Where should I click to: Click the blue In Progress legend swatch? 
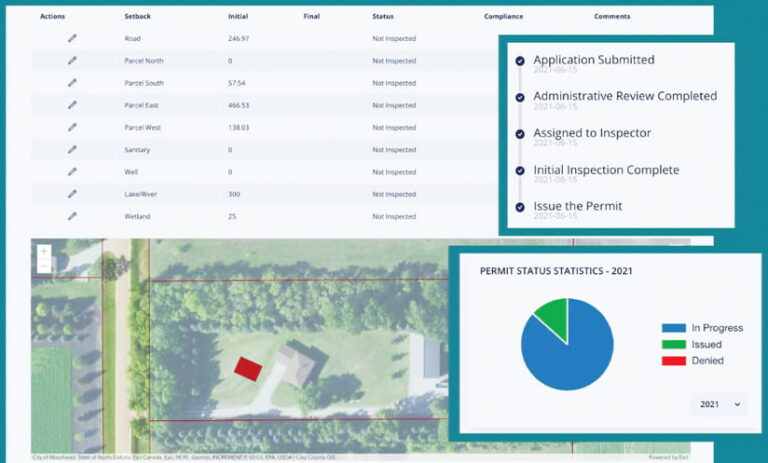point(673,328)
